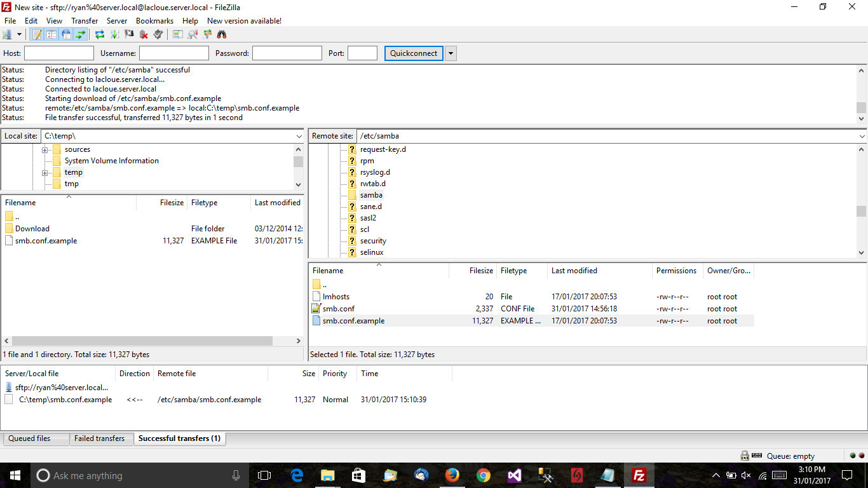Click the encryption lock icon in status bar
Screen dimensions: 868x488
pos(744,456)
